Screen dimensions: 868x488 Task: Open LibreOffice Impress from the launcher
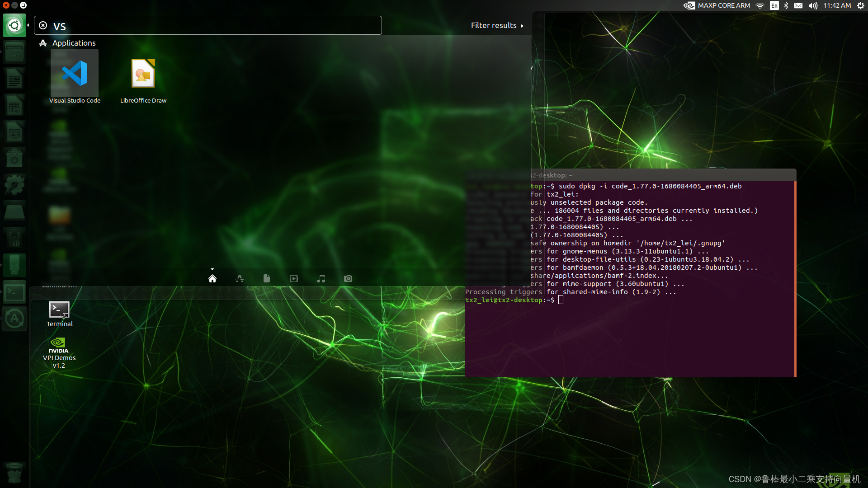(14, 131)
